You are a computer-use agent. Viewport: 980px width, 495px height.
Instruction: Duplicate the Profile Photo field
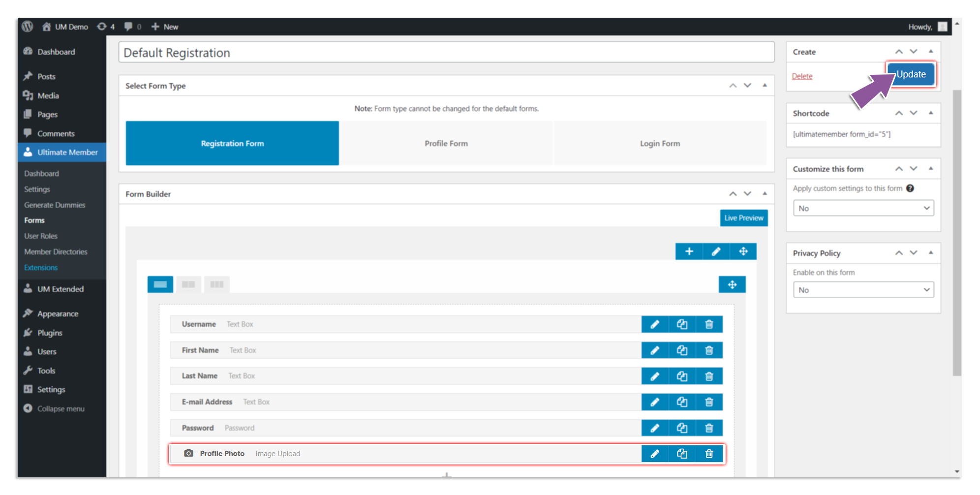tap(682, 454)
